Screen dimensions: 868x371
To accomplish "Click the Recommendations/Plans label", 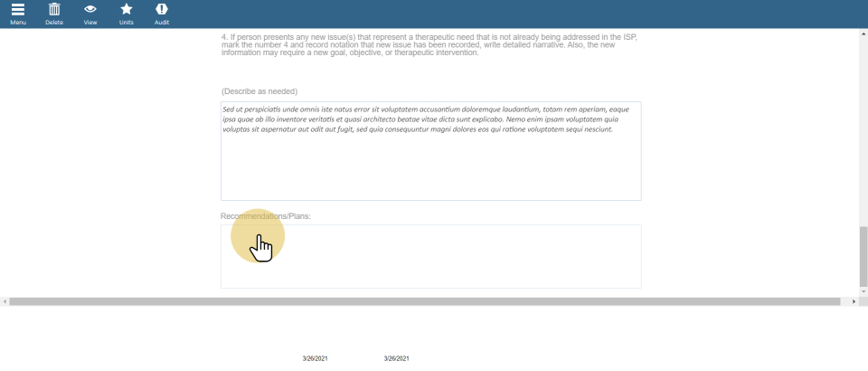I will click(x=266, y=216).
